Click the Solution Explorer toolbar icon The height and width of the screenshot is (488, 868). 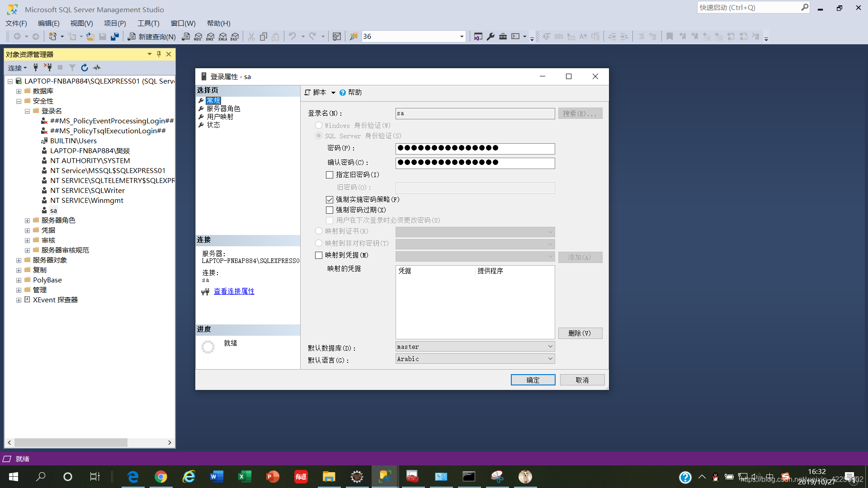click(478, 37)
